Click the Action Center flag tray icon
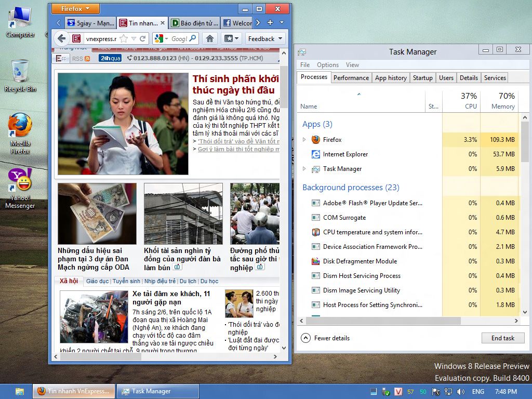The image size is (532, 399). click(x=436, y=392)
